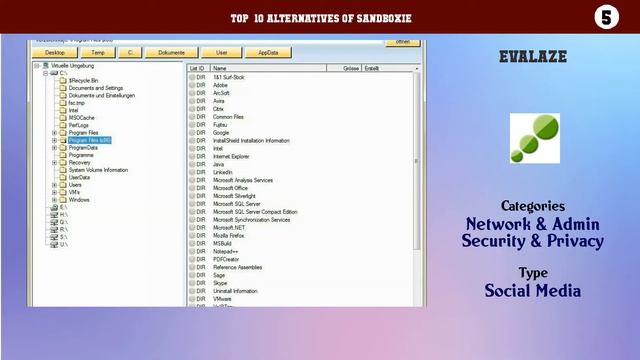Image resolution: width=640 pixels, height=360 pixels.
Task: Expand the Windows folder node
Action: (x=54, y=200)
